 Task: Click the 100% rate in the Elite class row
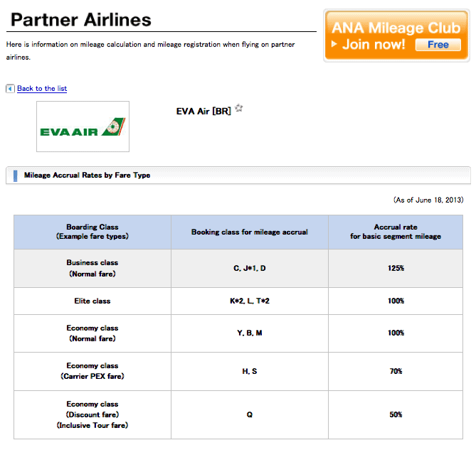[x=396, y=301]
